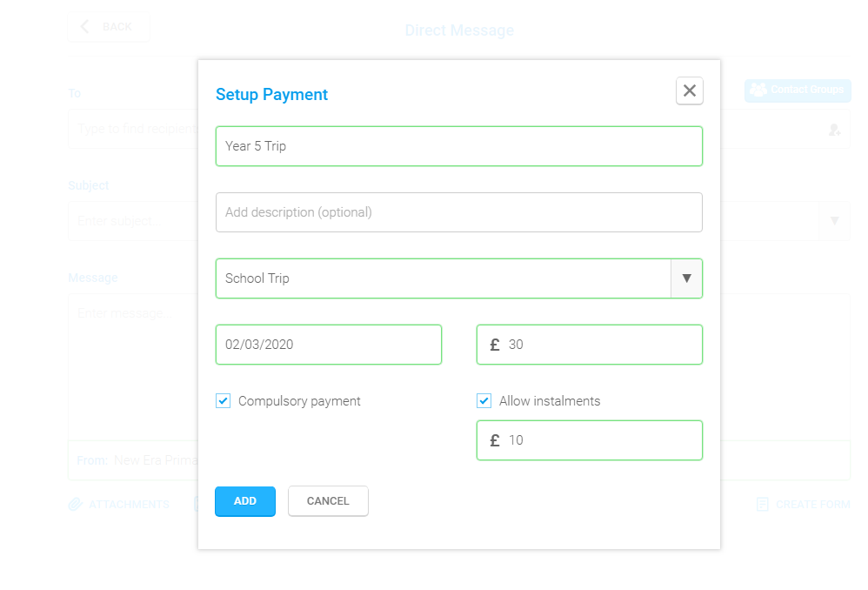This screenshot has width=868, height=590.
Task: Click the ADD button
Action: 245,501
